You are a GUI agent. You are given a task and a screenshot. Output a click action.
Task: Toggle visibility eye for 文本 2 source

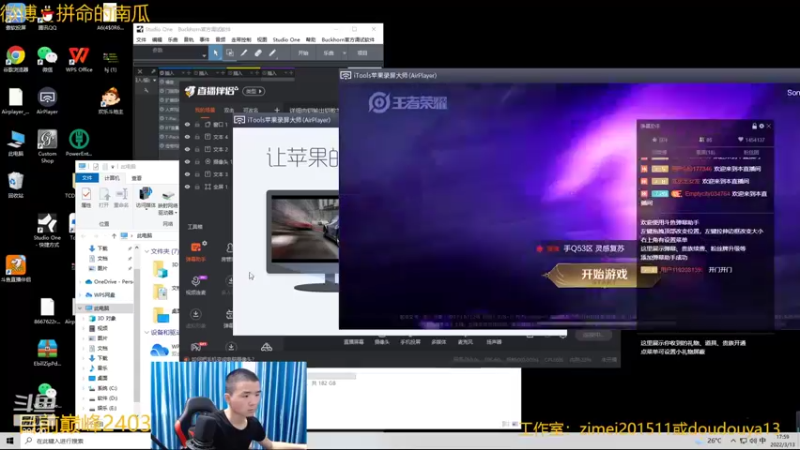coord(187,149)
